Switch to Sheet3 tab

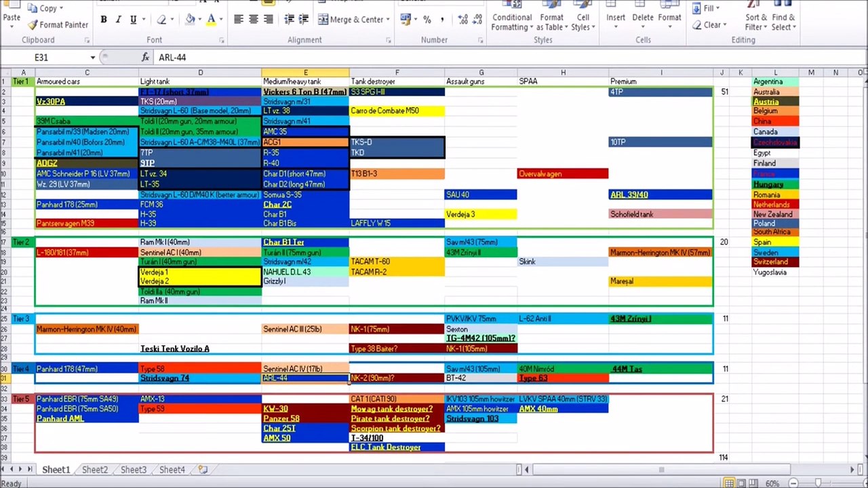[134, 470]
